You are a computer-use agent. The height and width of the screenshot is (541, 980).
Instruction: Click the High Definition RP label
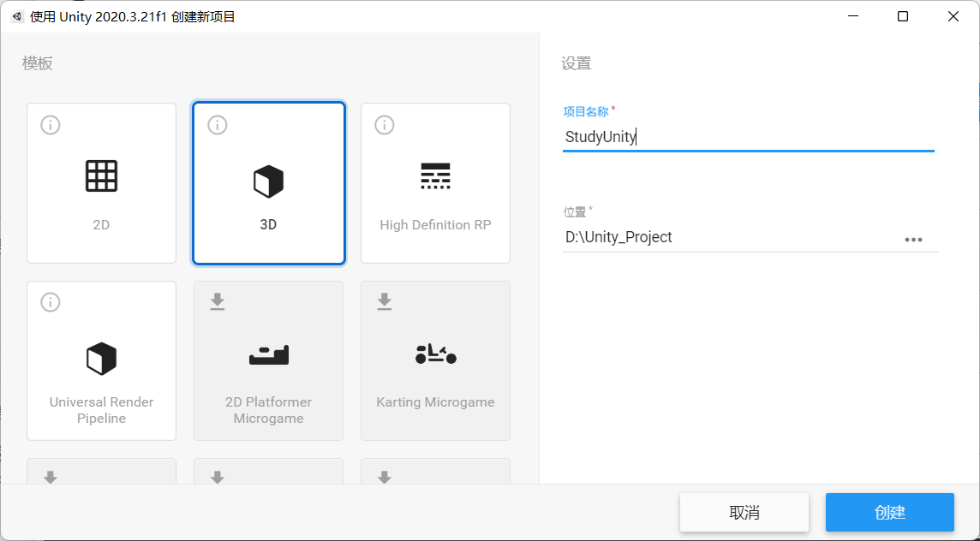click(436, 225)
